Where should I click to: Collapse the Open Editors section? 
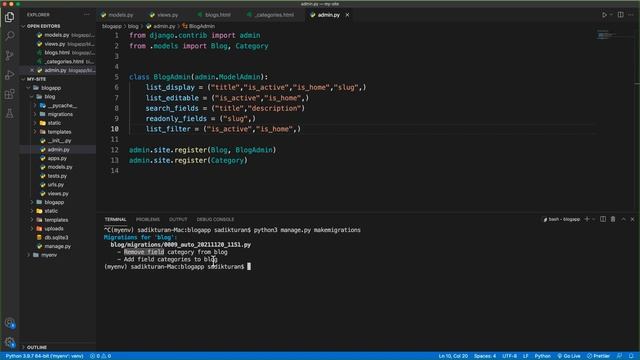(x=23, y=26)
